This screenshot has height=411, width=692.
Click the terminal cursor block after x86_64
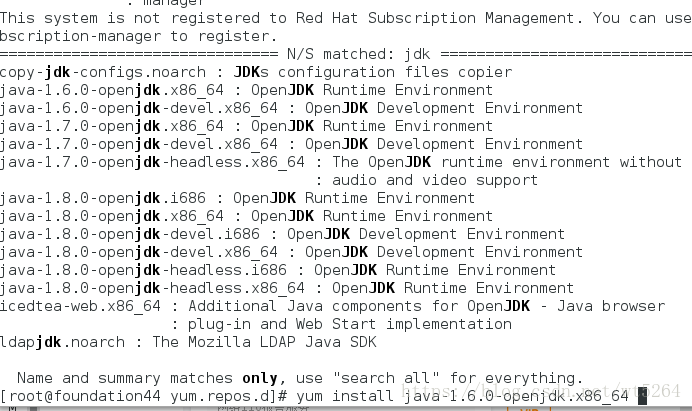(x=643, y=396)
